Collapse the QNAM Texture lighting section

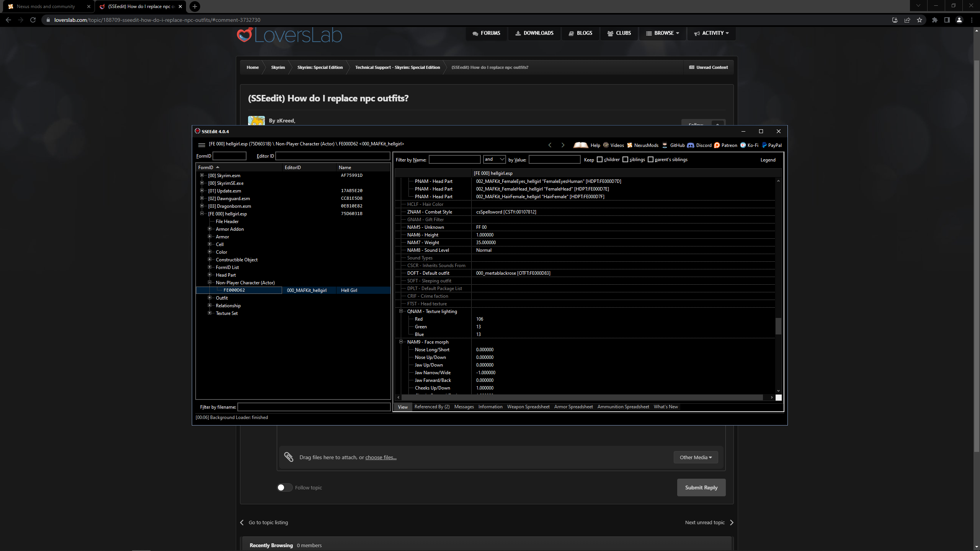pyautogui.click(x=401, y=311)
